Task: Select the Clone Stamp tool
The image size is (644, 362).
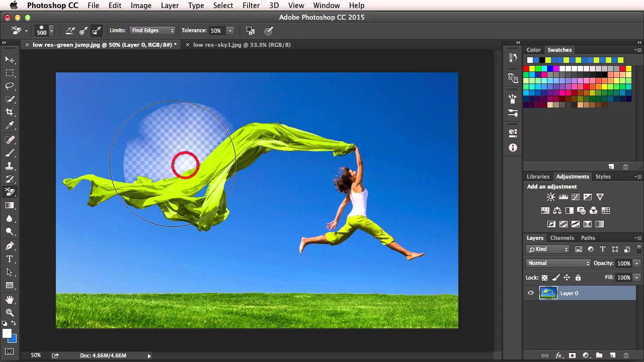Action: pos(10,165)
